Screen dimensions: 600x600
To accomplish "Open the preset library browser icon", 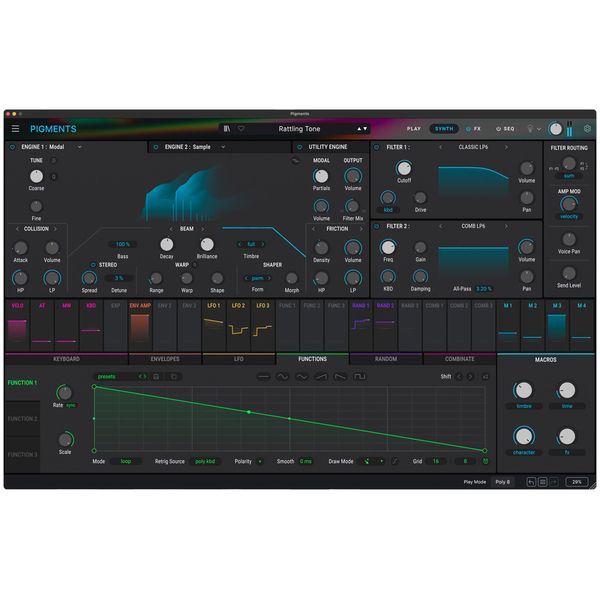I will [228, 129].
